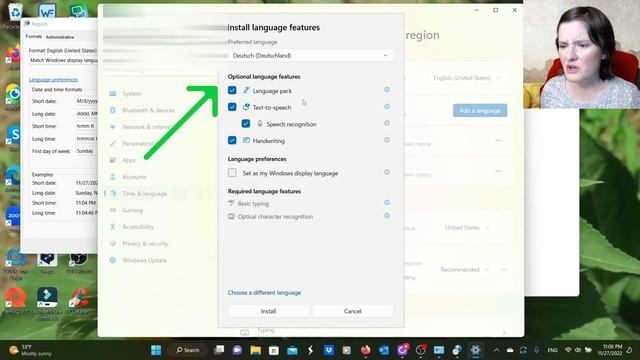
Task: Open Dropbox from the taskbar
Action: click(329, 350)
